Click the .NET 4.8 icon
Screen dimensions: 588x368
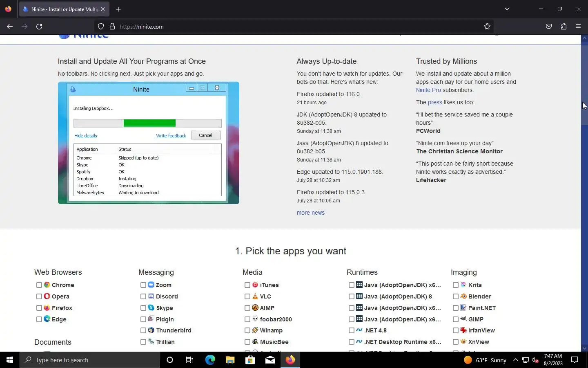359,330
